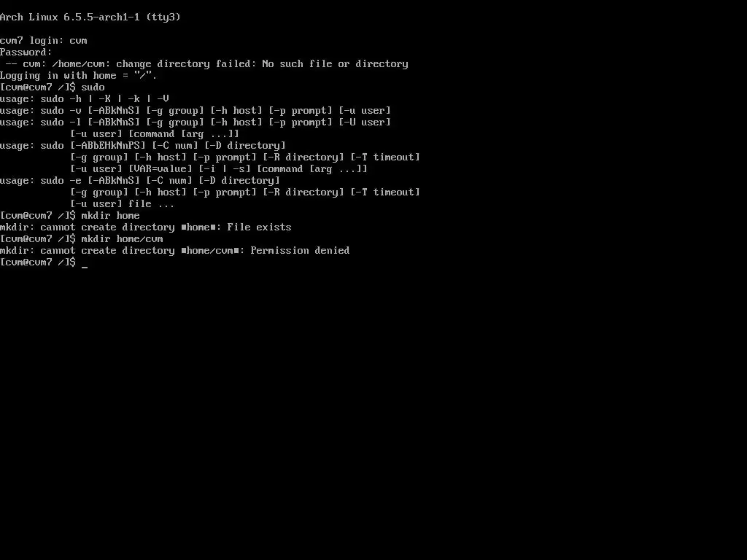Click the 'Logging in with home' line
The width and height of the screenshot is (747, 560).
tap(78, 76)
